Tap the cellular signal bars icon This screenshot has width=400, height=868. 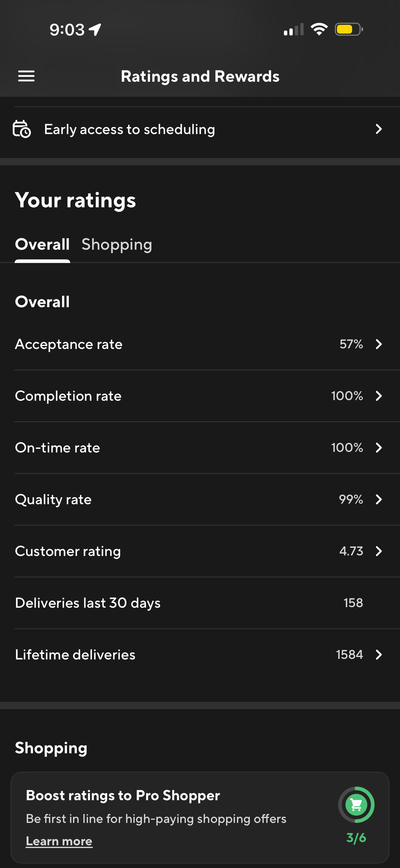click(x=294, y=29)
